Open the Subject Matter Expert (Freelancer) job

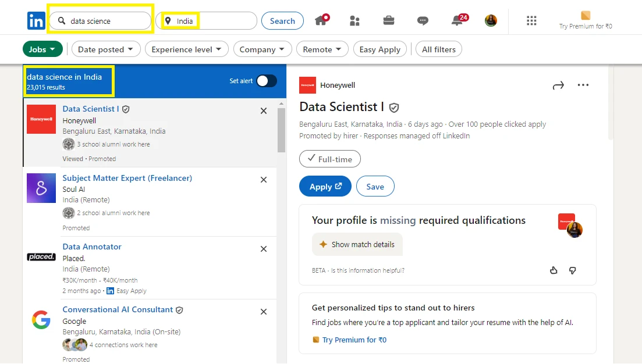pyautogui.click(x=127, y=178)
